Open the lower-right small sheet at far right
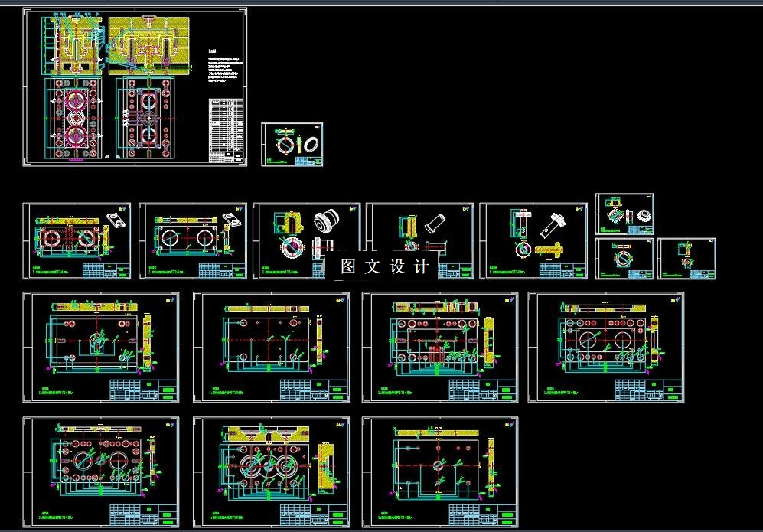This screenshot has height=532, width=763. point(686,259)
